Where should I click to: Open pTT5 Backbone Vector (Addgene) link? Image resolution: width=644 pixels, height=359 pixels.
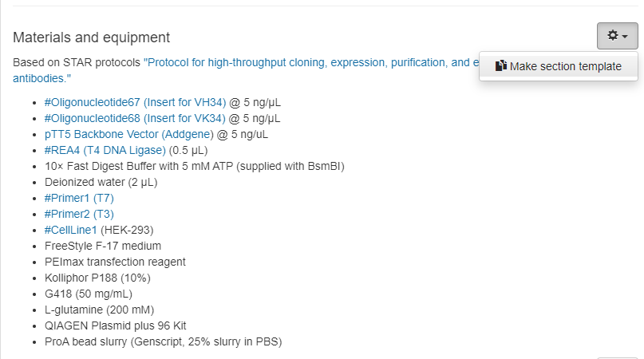(129, 134)
